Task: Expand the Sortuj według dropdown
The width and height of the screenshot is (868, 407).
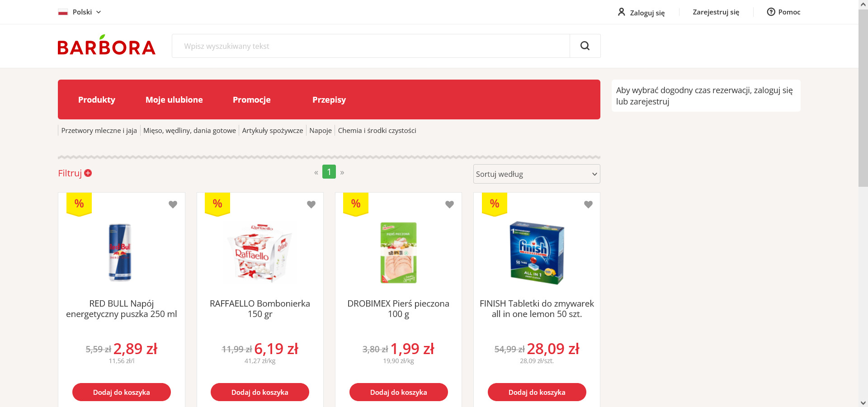Action: (537, 174)
